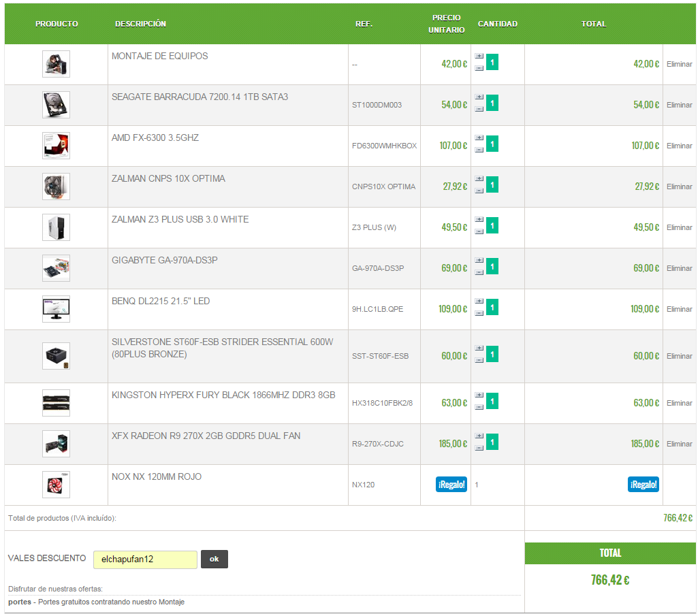Decrease quantity of Kingston HyperX Fury 8GB
Image resolution: width=700 pixels, height=616 pixels.
[479, 407]
